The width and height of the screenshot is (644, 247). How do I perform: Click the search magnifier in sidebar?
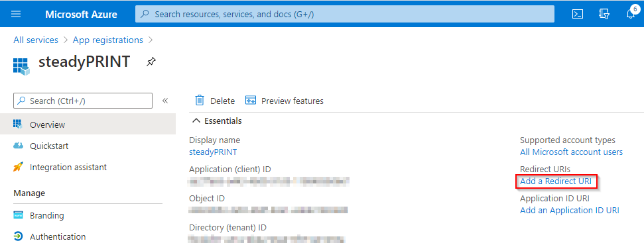21,101
